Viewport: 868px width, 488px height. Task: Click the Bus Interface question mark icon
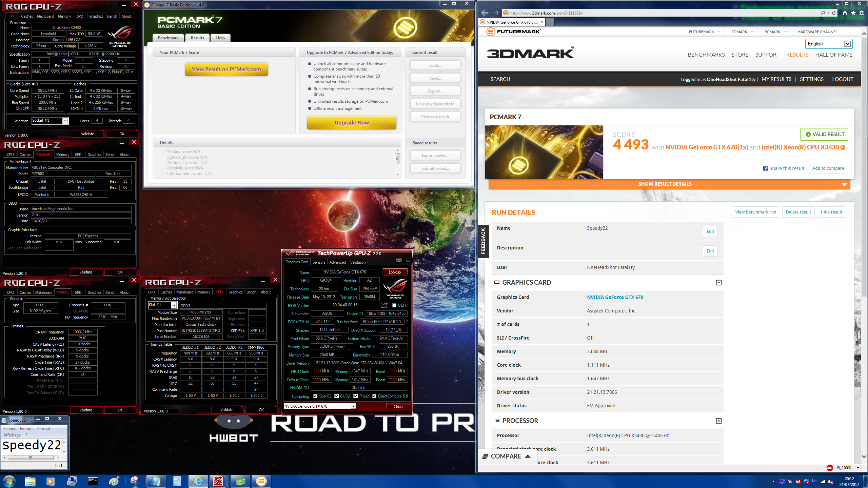click(407, 322)
